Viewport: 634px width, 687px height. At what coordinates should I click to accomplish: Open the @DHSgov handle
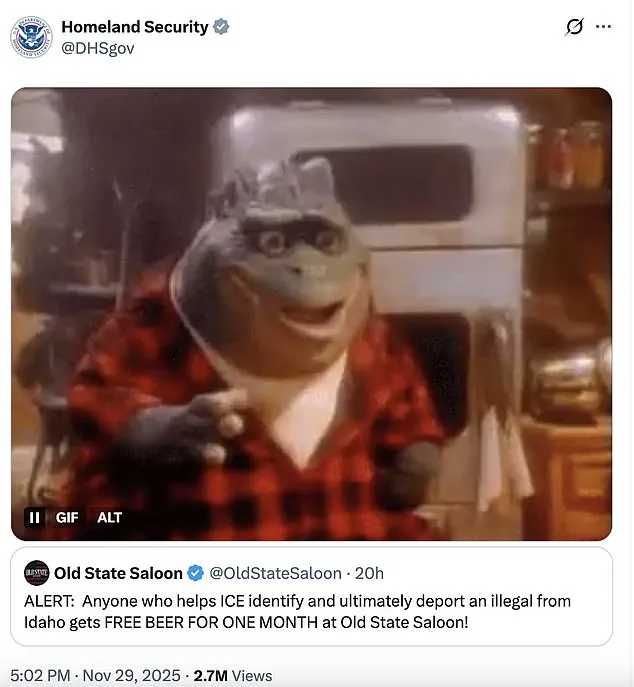pos(98,48)
